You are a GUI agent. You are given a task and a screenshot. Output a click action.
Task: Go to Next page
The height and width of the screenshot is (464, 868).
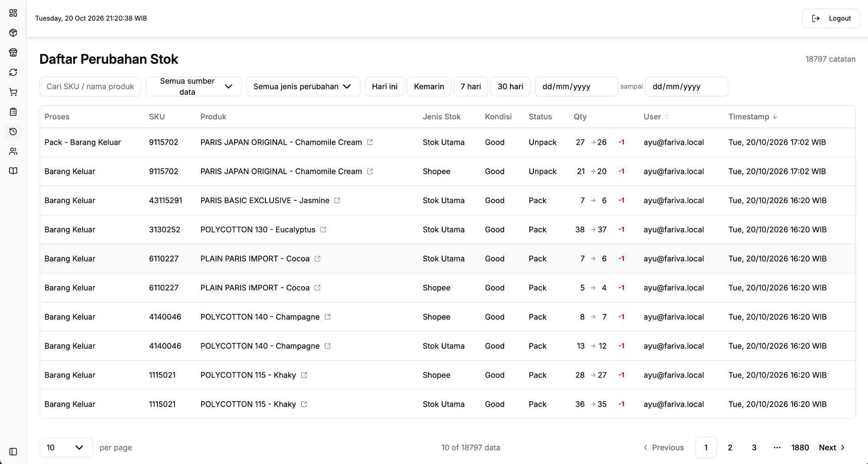[832, 447]
